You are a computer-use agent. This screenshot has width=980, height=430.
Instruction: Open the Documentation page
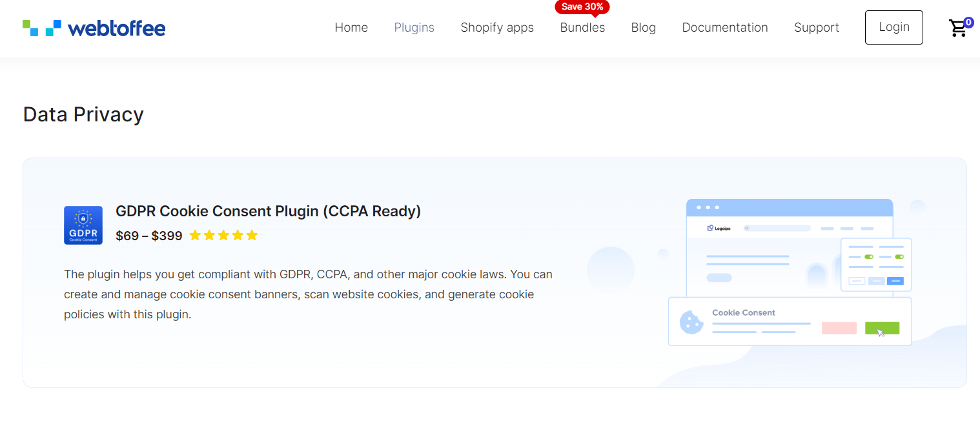[725, 28]
